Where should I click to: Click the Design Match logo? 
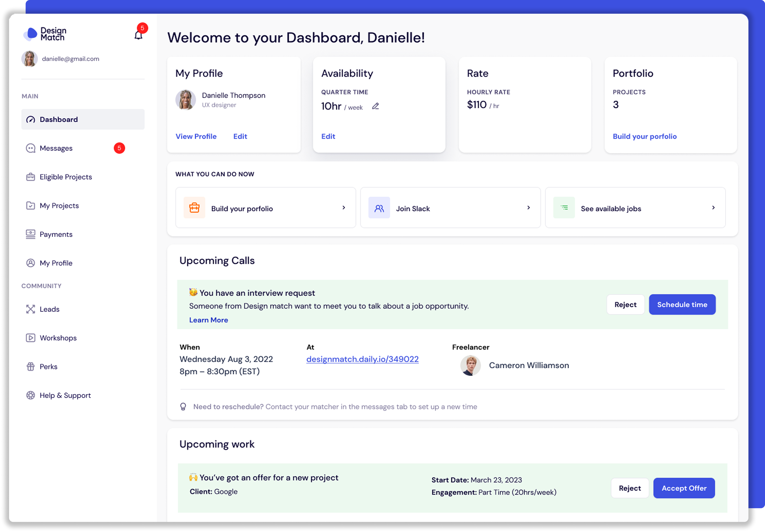coord(45,34)
